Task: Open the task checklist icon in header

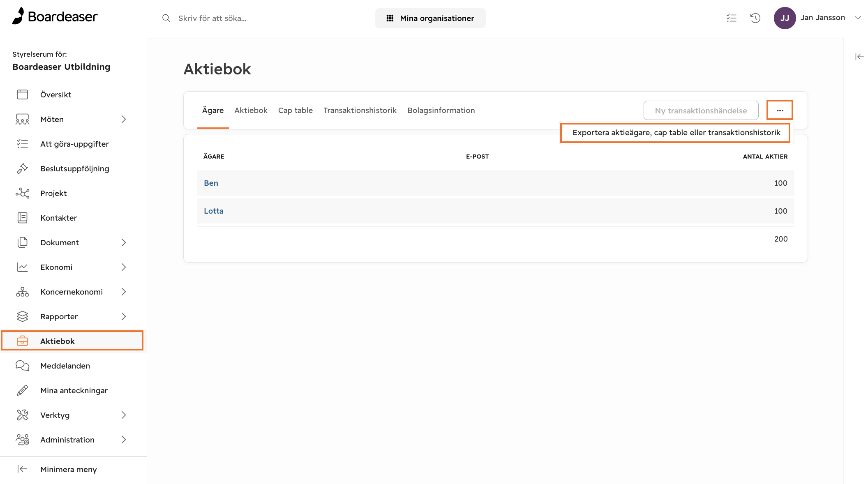Action: click(732, 18)
